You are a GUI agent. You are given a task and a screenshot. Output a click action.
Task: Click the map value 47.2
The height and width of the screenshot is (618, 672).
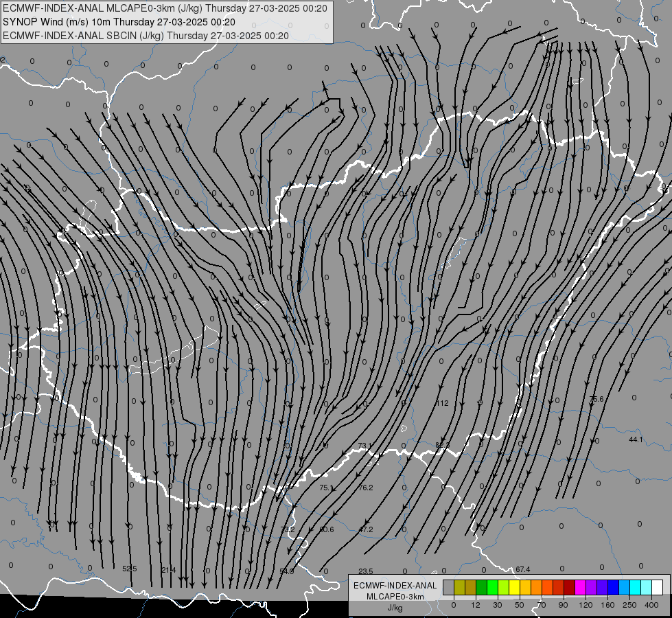tap(366, 529)
